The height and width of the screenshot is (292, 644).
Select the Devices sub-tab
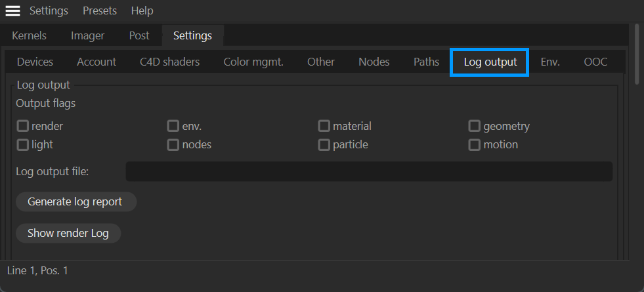pos(35,62)
